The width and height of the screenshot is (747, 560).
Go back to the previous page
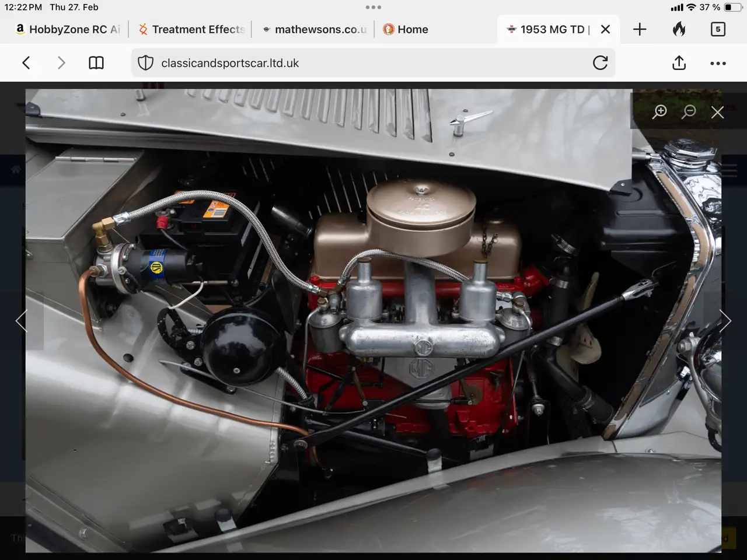click(x=26, y=63)
